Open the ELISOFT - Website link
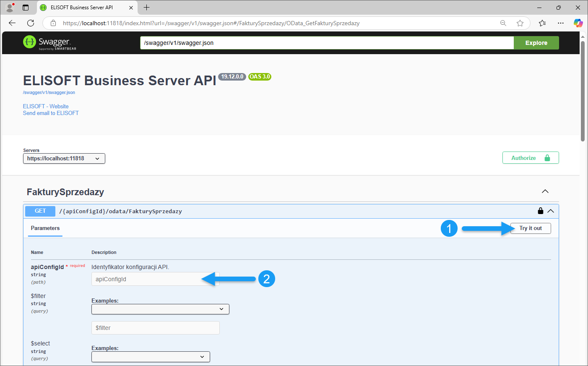This screenshot has height=366, width=588. click(46, 106)
